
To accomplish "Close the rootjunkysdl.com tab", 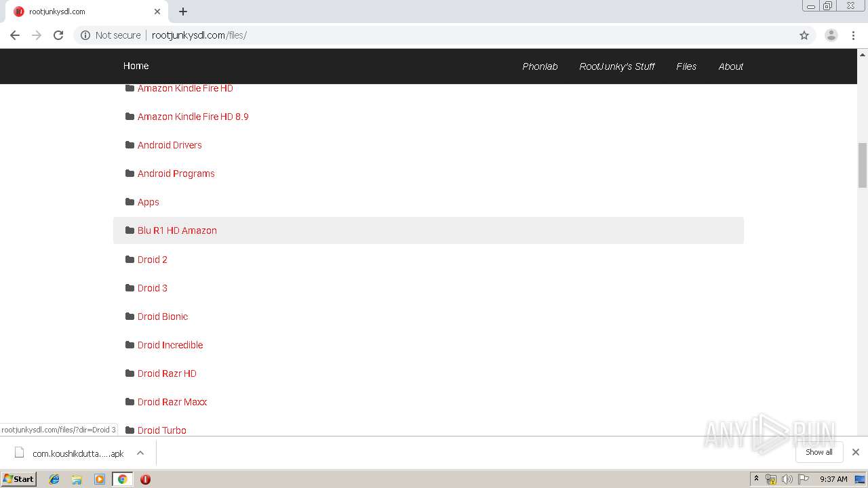I will 157,12.
